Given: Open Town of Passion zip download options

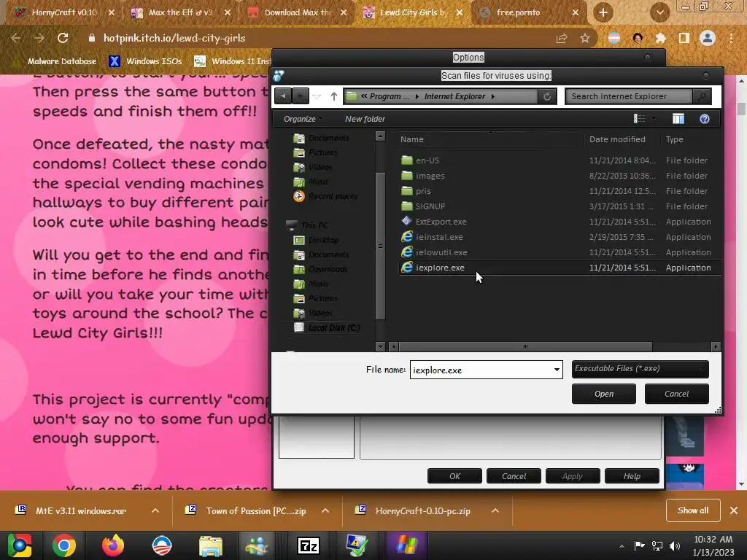Looking at the screenshot, I should coord(325,510).
